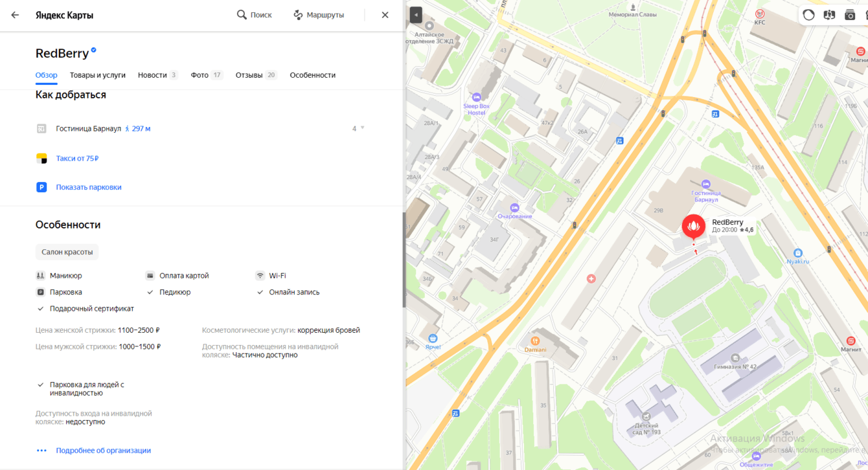This screenshot has width=868, height=470.
Task: Open Поиск search magnifier
Action: click(254, 15)
